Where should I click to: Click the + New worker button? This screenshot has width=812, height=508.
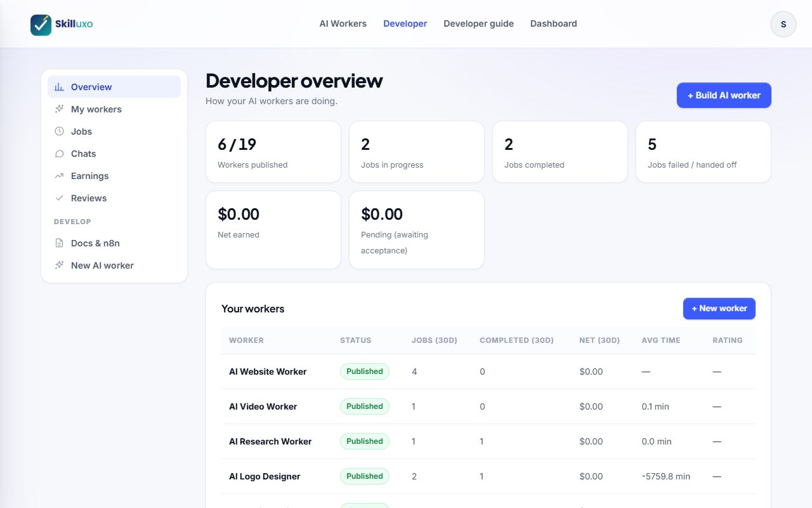click(x=719, y=309)
